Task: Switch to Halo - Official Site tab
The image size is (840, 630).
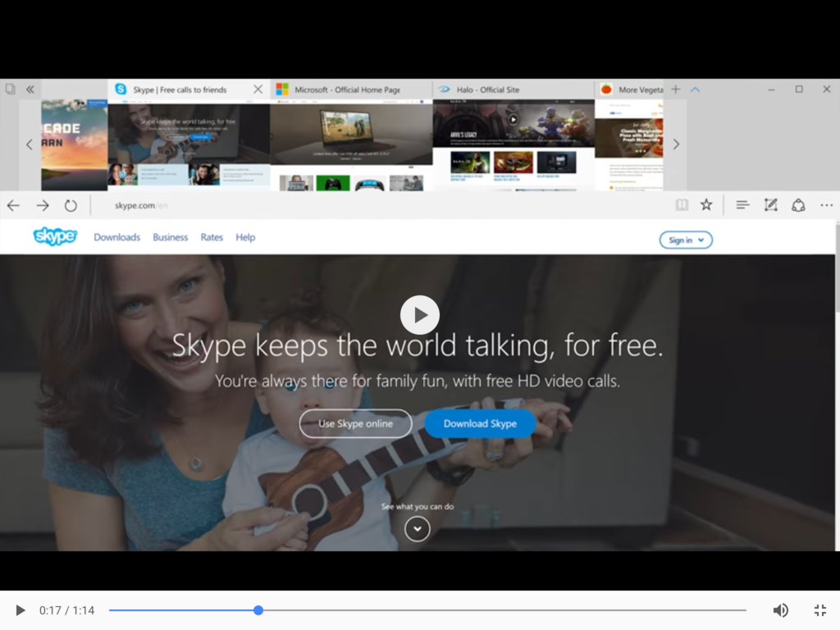Action: click(514, 89)
